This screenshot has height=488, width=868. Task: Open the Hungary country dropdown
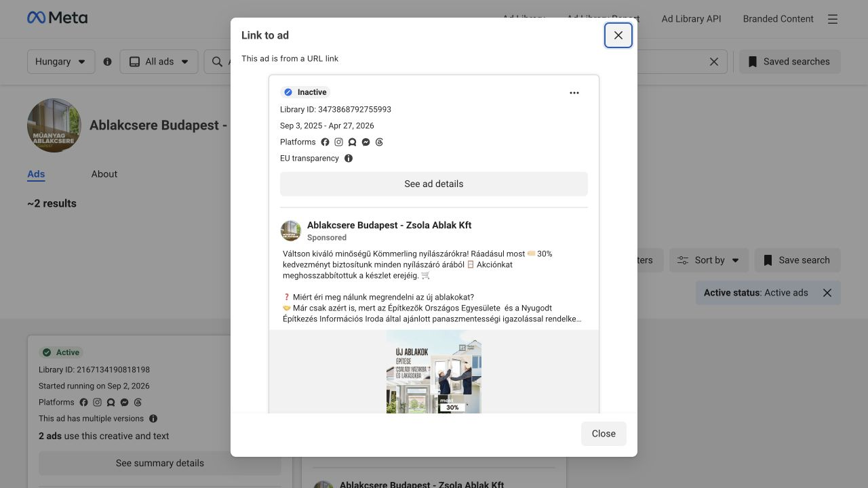point(61,62)
